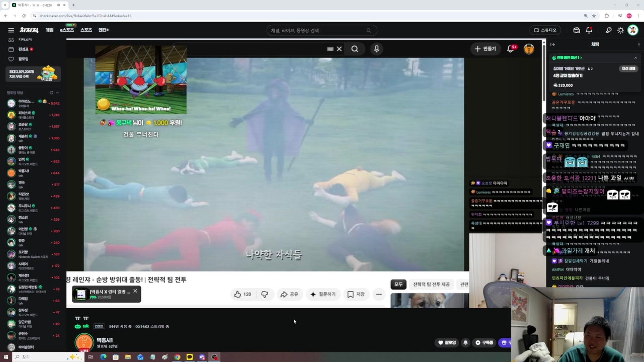The width and height of the screenshot is (644, 362).
Task: Click the 스튜디오 button
Action: point(545,30)
